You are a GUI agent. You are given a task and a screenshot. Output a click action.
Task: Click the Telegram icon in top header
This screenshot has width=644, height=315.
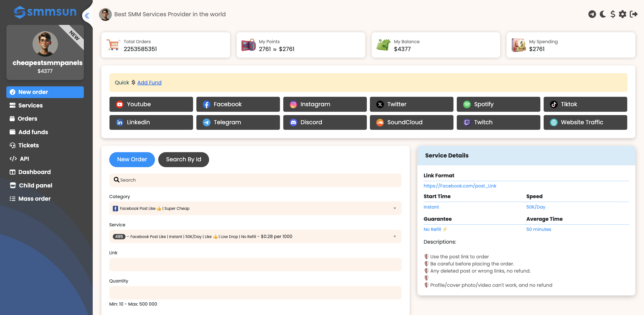592,14
